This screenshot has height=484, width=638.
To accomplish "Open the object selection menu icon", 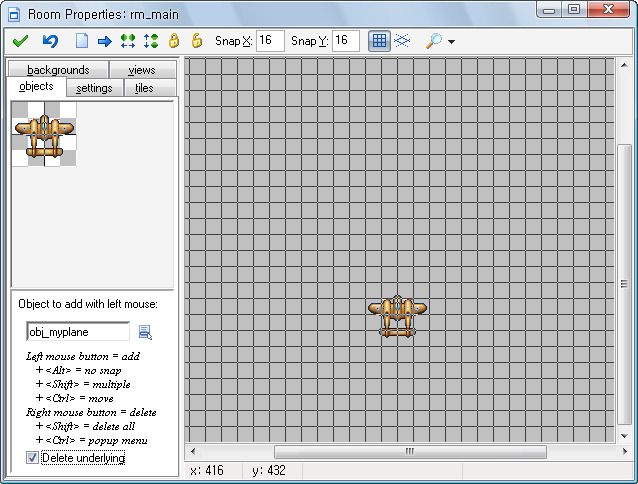I will coord(145,332).
